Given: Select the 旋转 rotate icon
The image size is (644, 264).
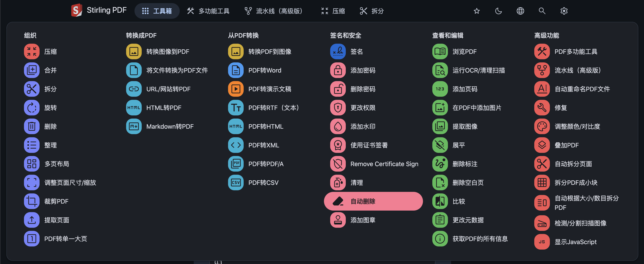Looking at the screenshot, I should pyautogui.click(x=32, y=108).
